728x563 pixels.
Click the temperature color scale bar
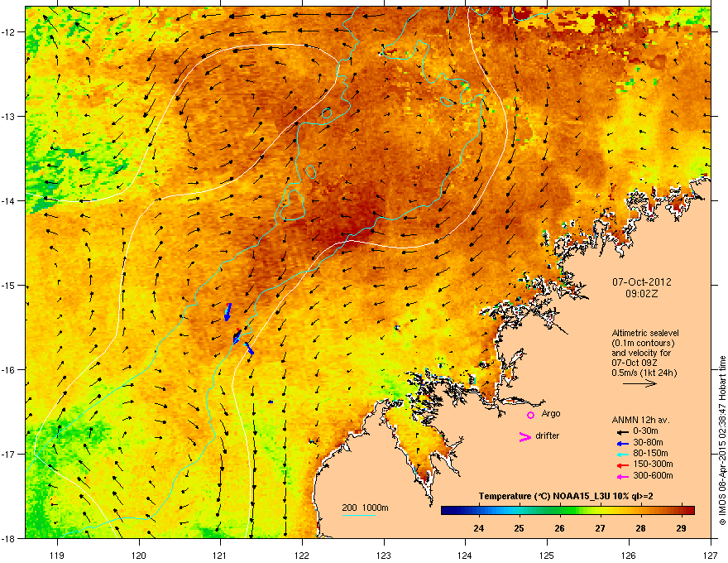pyautogui.click(x=568, y=510)
